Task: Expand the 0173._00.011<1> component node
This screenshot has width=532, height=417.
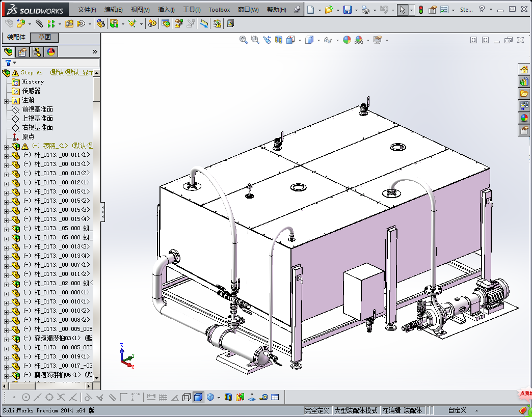Action: point(6,156)
